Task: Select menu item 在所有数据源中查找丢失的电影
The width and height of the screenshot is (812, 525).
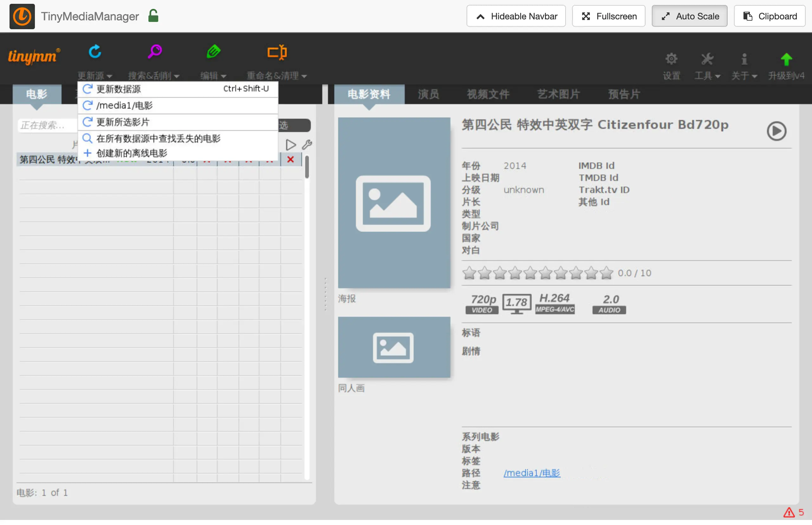Action: click(x=178, y=138)
